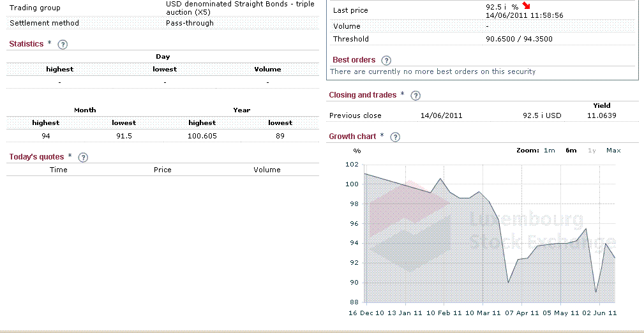Set chart zoom to 1m

pos(549,151)
